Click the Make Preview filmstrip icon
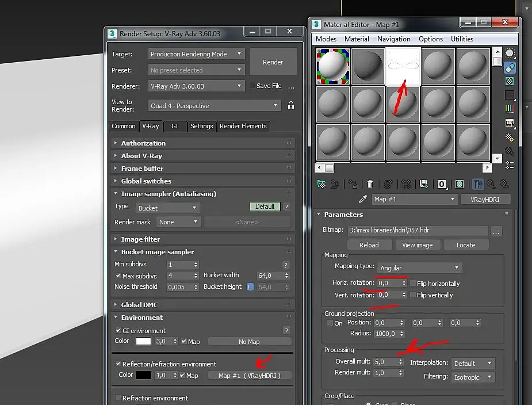The image size is (532, 405). (510, 123)
